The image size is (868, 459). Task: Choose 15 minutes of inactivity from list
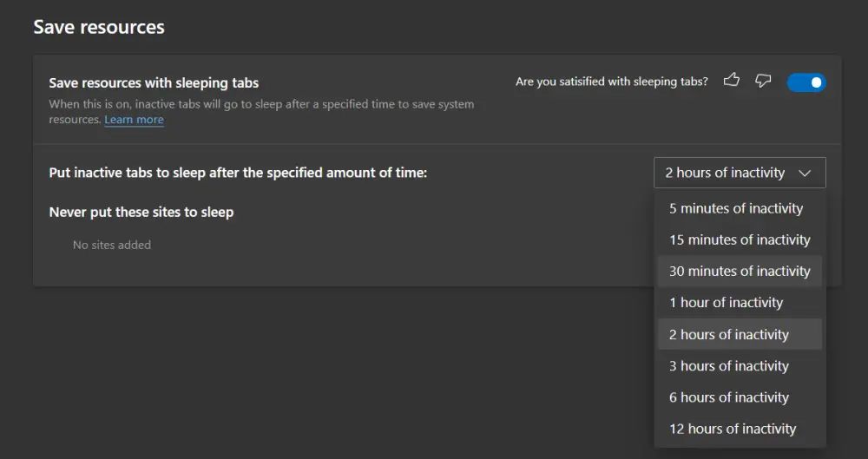point(740,239)
